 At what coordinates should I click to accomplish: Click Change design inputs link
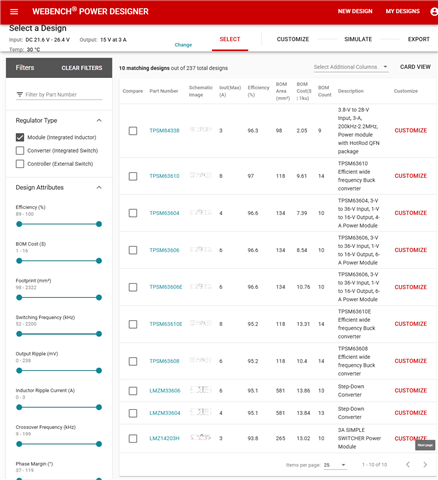point(183,45)
